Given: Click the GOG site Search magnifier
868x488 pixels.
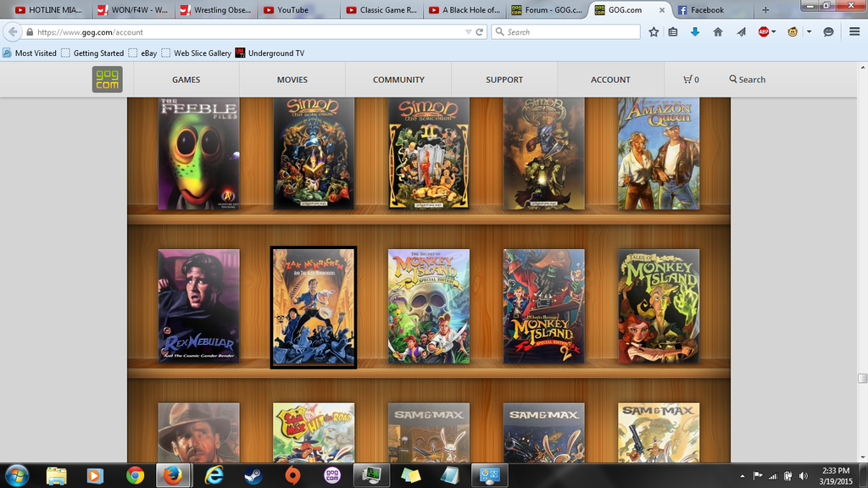Looking at the screenshot, I should click(x=733, y=79).
